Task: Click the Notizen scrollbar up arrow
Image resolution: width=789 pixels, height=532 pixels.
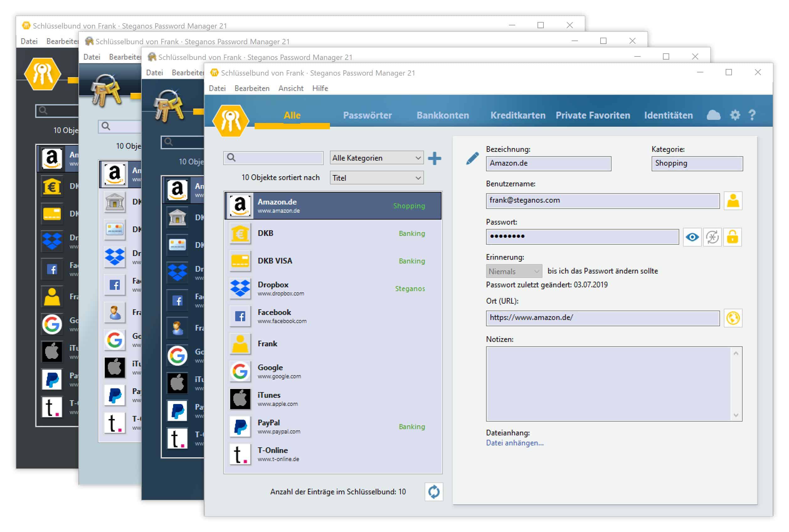Action: pyautogui.click(x=736, y=353)
